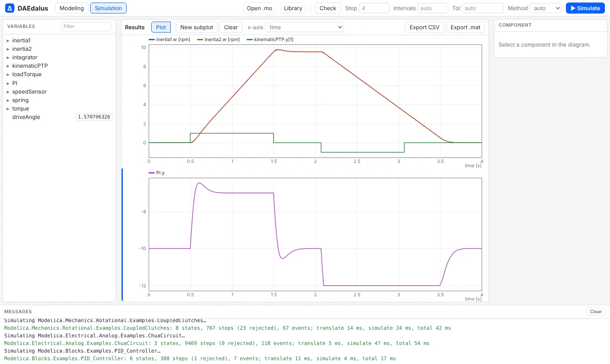The image size is (610, 364).
Task: Click the Export CSV button
Action: coord(424,27)
